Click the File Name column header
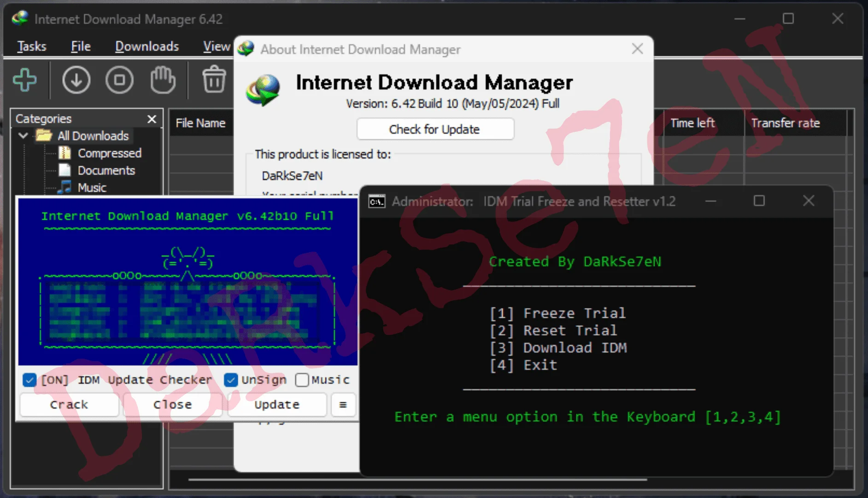The height and width of the screenshot is (498, 868). (x=201, y=123)
